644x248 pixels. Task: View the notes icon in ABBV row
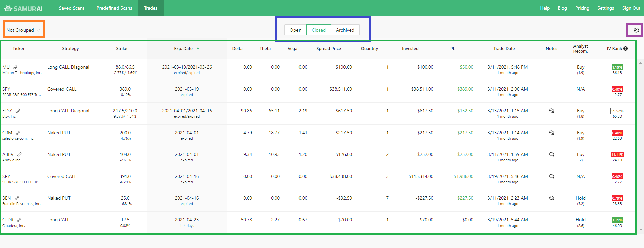pyautogui.click(x=551, y=154)
